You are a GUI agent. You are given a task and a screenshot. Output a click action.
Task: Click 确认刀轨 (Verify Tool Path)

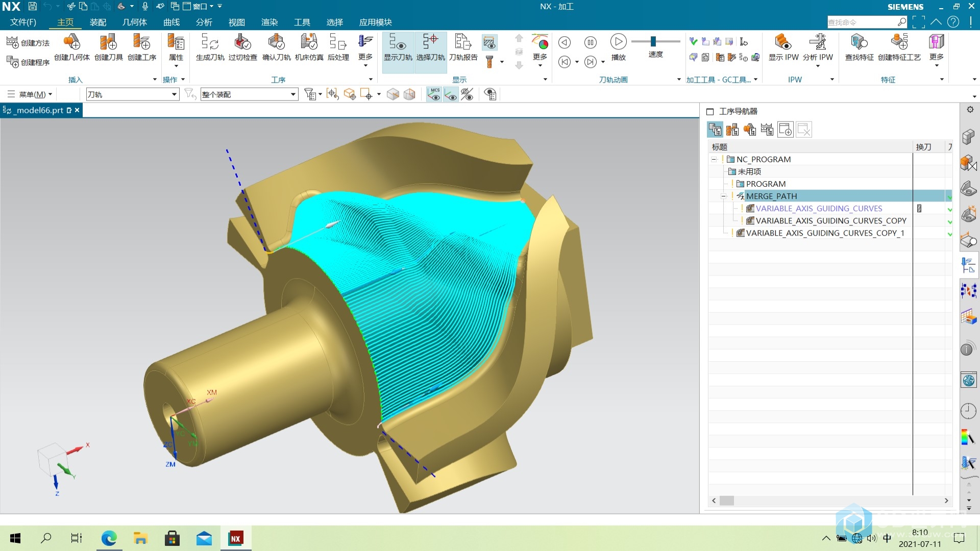click(x=277, y=48)
